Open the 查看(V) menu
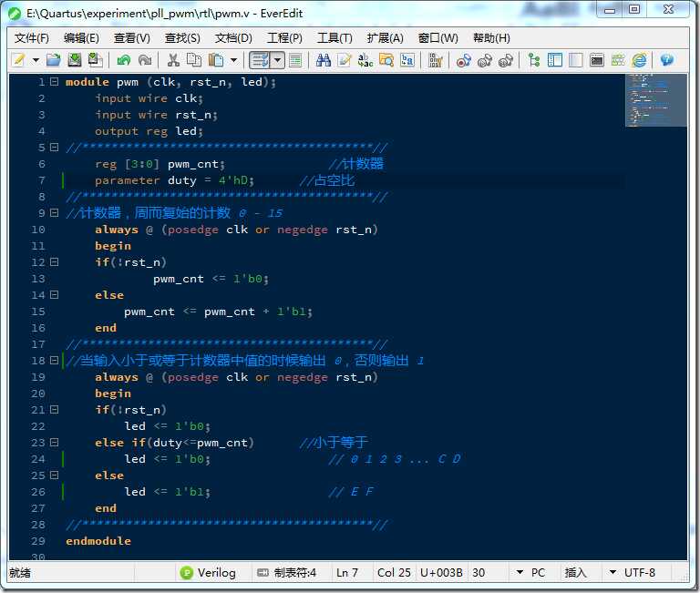Viewport: 700px width, 593px height. 131,38
